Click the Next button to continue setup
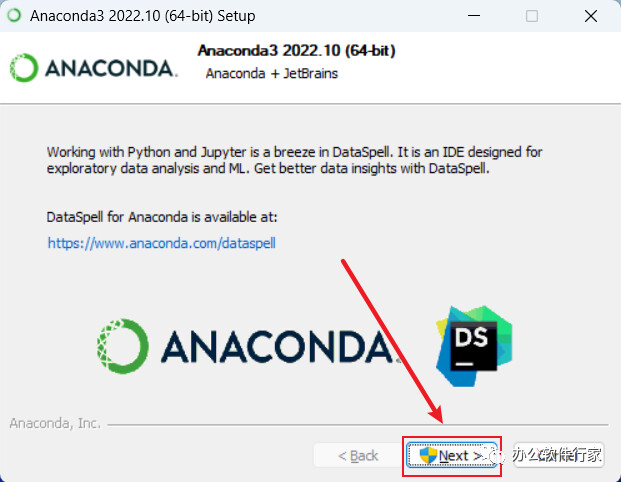Image resolution: width=621 pixels, height=482 pixels. click(452, 455)
